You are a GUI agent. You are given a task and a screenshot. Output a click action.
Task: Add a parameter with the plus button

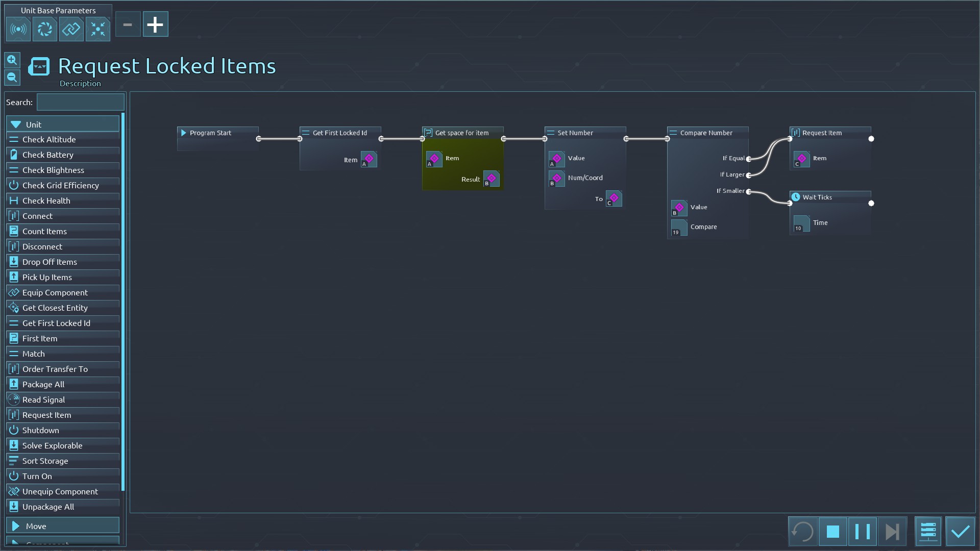(155, 24)
